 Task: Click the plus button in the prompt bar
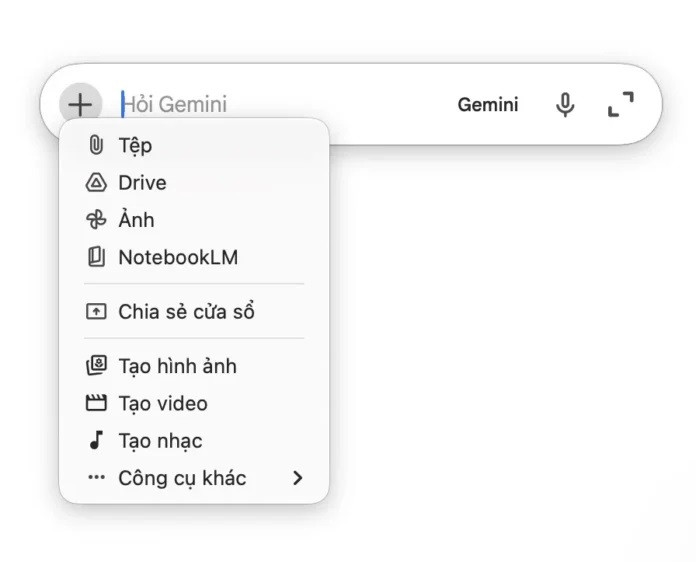coord(80,104)
